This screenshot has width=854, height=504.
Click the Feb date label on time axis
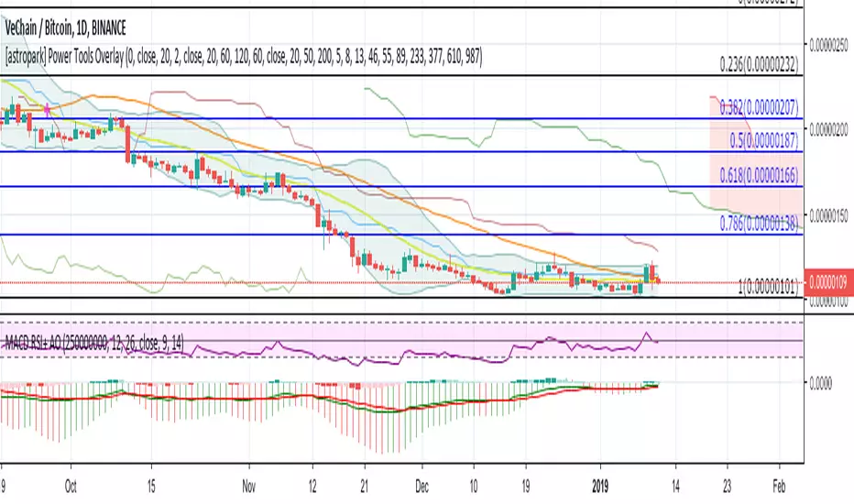point(780,487)
